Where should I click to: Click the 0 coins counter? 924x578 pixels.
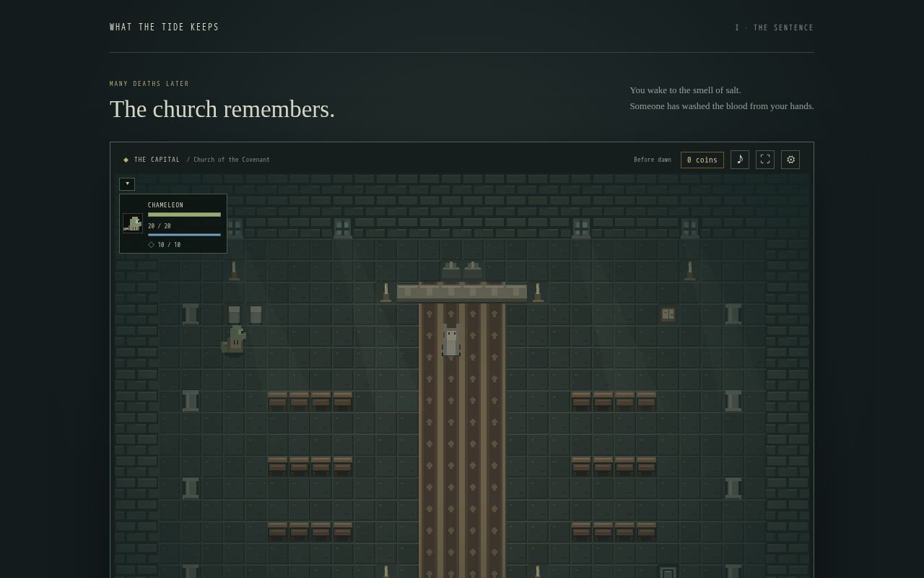702,160
